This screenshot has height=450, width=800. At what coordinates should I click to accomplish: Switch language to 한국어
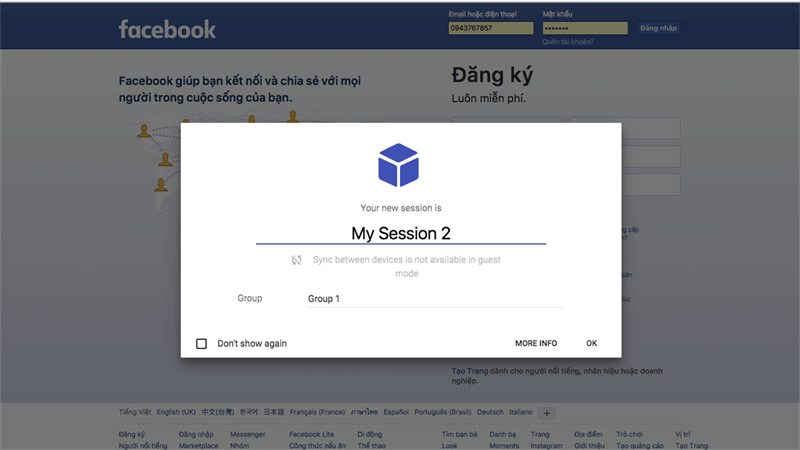(x=248, y=412)
